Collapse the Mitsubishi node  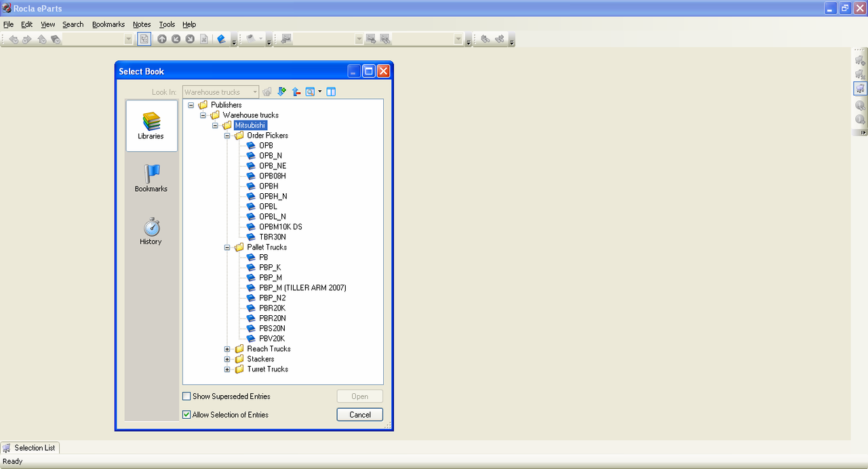click(x=215, y=125)
